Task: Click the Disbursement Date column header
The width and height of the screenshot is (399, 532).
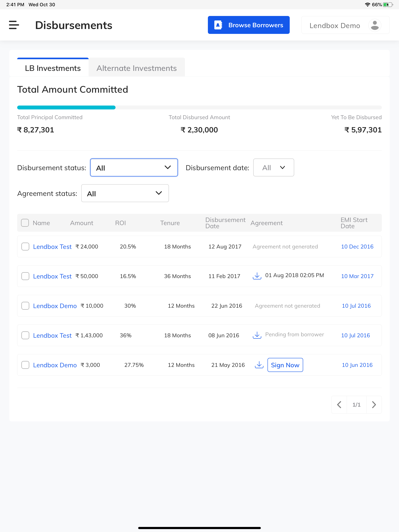Action: [x=225, y=223]
